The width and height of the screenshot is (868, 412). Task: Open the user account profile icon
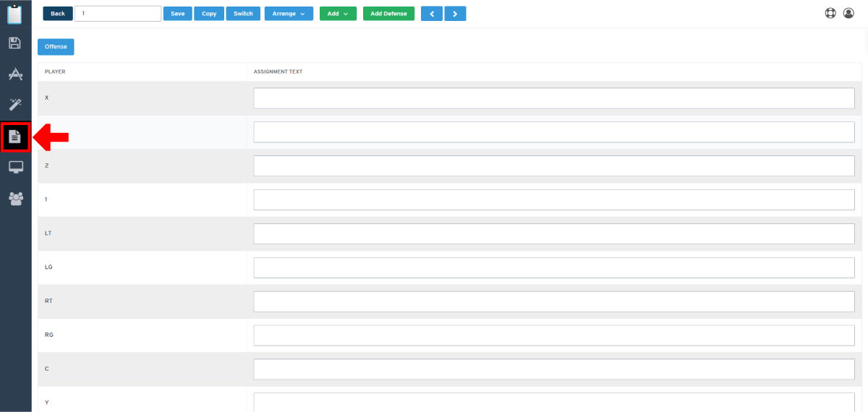pyautogui.click(x=849, y=13)
